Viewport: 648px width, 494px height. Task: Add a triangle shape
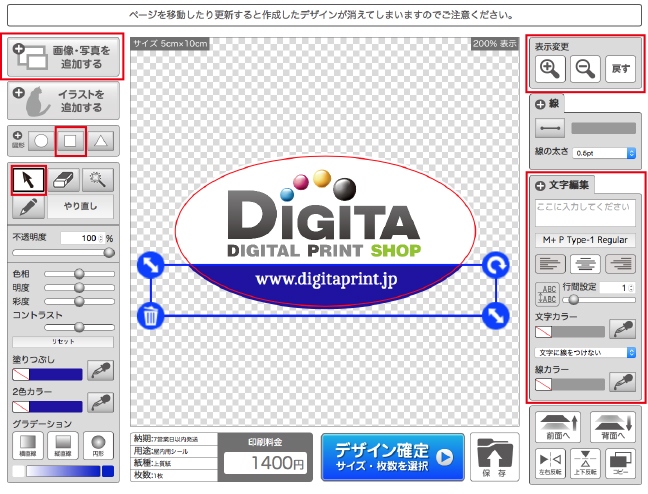click(100, 141)
